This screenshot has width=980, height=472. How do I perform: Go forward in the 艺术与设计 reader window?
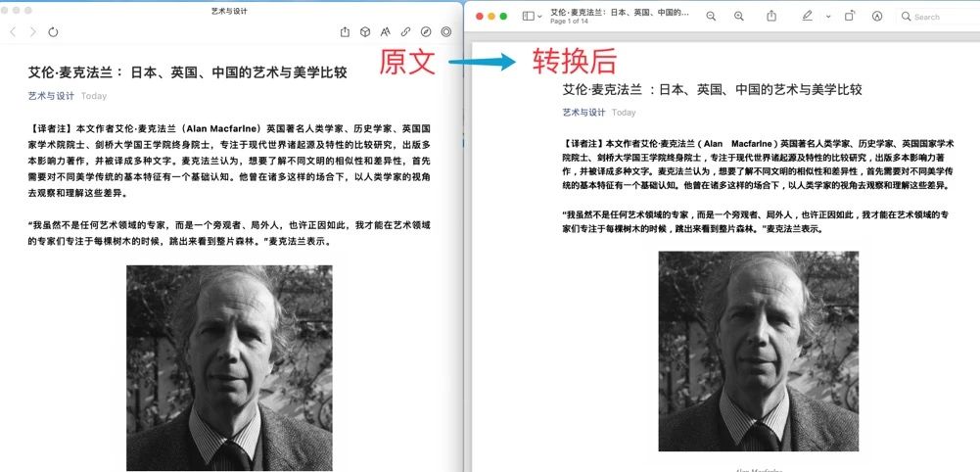32,32
